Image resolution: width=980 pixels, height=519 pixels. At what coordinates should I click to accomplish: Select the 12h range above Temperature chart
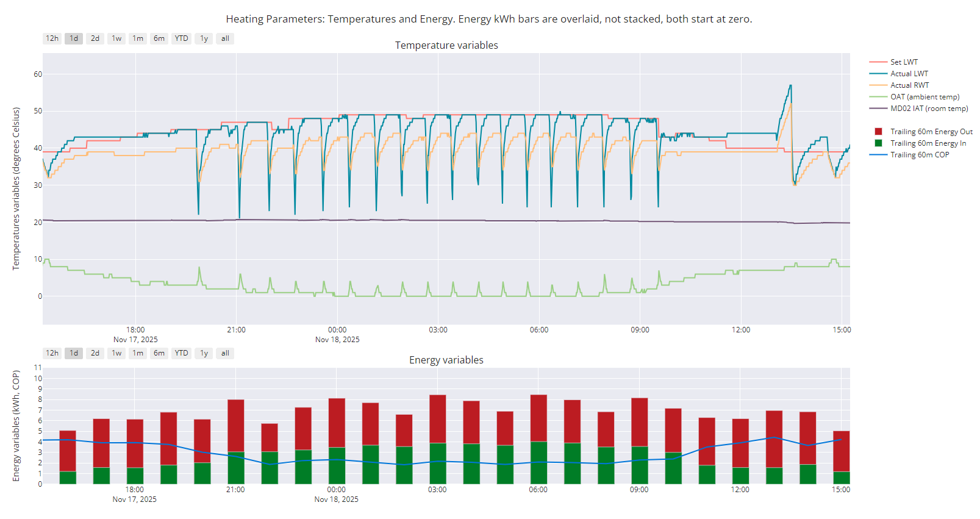click(52, 38)
